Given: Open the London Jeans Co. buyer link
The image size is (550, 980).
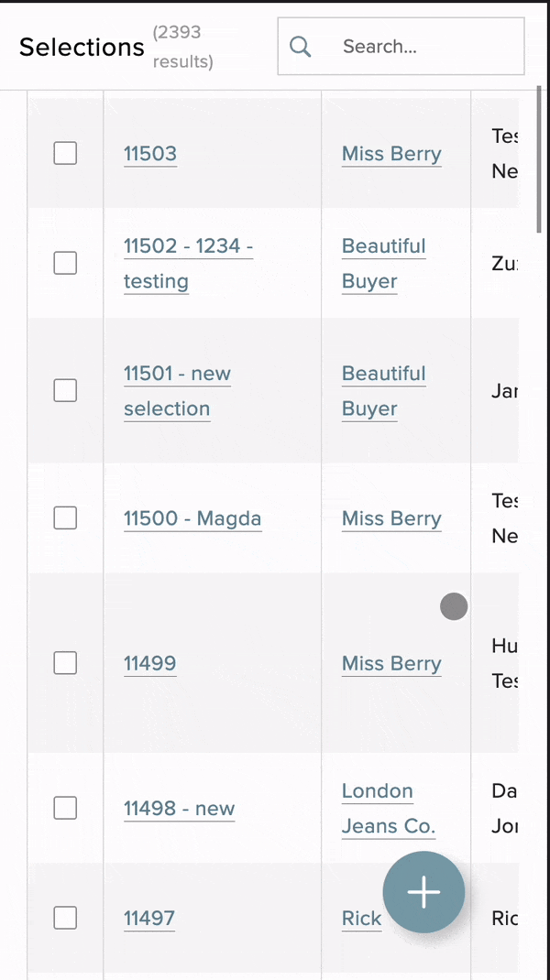Looking at the screenshot, I should (x=387, y=809).
